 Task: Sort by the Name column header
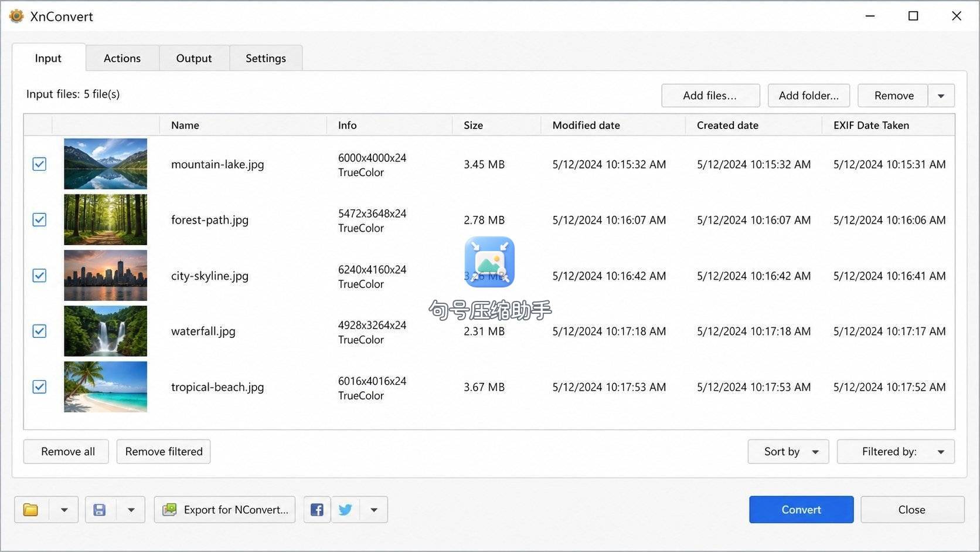pyautogui.click(x=243, y=126)
